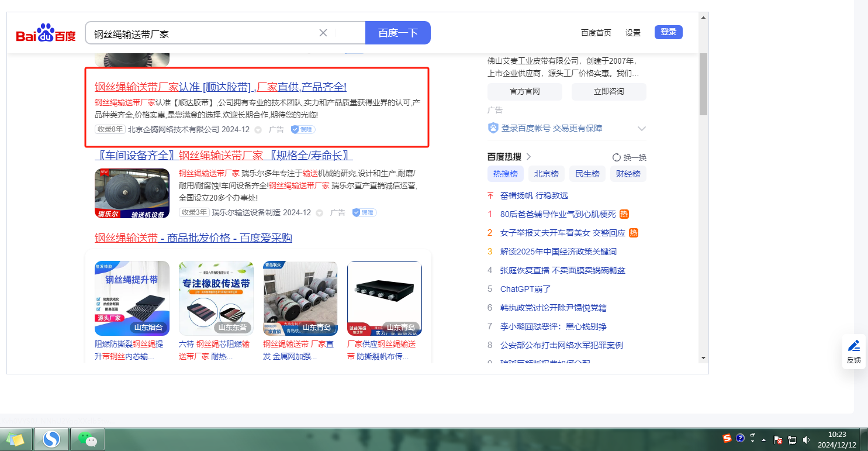Open the arrow next to 百度热搜
The width and height of the screenshot is (868, 451).
pos(528,157)
